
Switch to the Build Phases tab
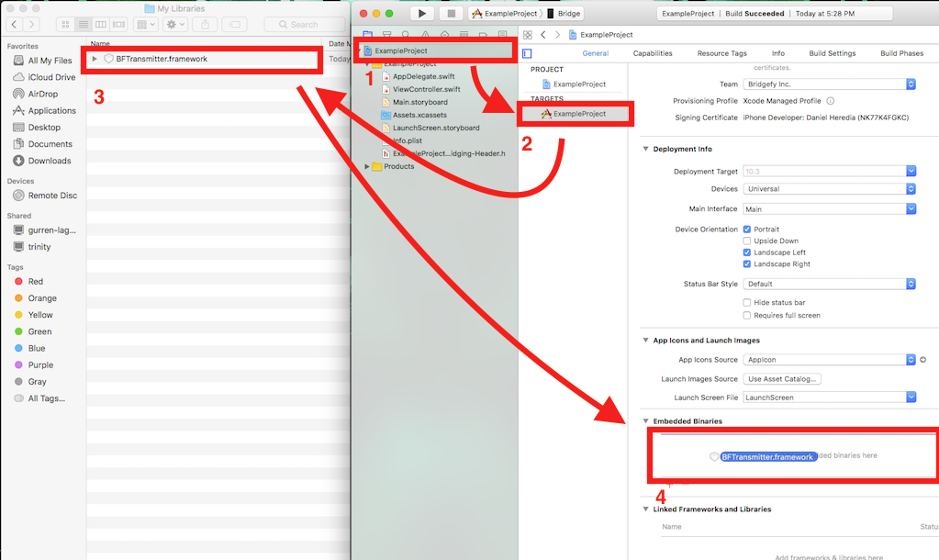901,53
